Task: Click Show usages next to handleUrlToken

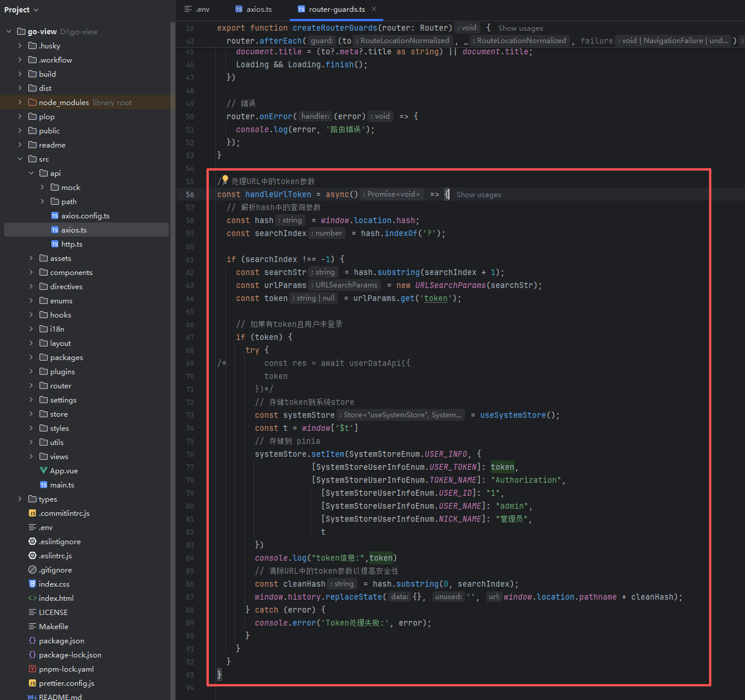Action: click(478, 195)
